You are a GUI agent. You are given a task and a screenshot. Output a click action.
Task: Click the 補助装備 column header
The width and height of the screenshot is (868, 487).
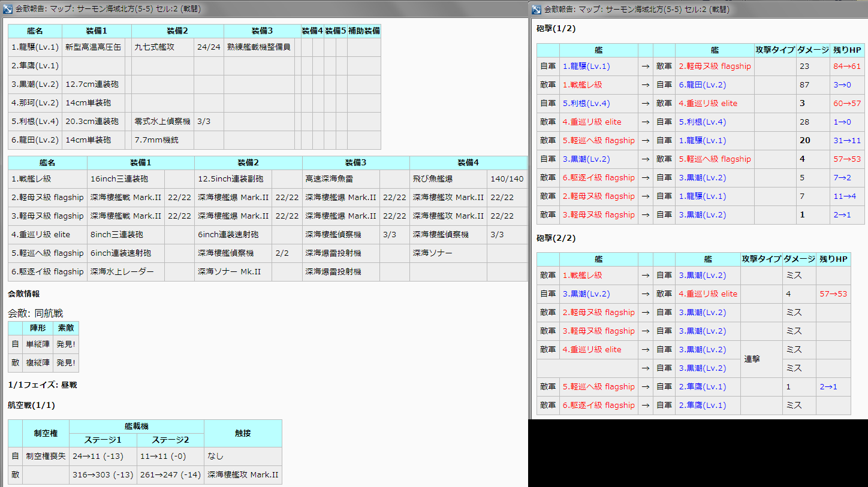(x=364, y=31)
